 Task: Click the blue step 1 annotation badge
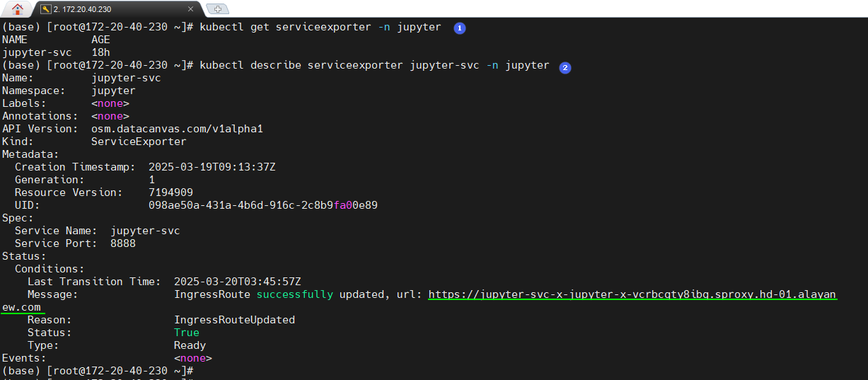click(459, 28)
